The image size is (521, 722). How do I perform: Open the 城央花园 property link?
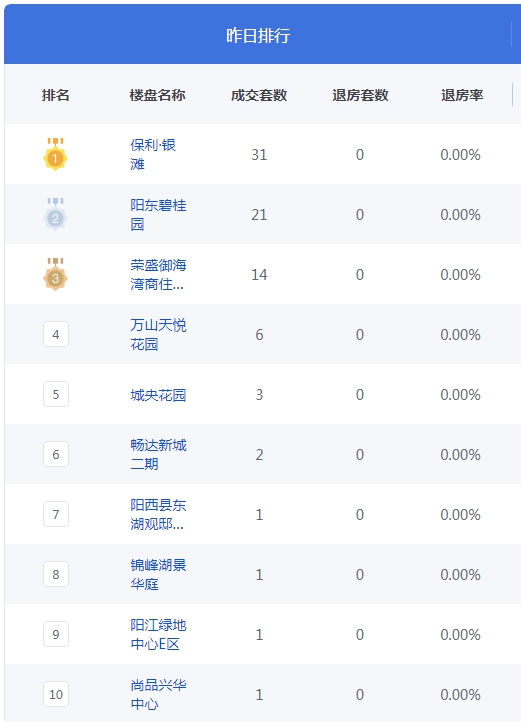coord(158,395)
